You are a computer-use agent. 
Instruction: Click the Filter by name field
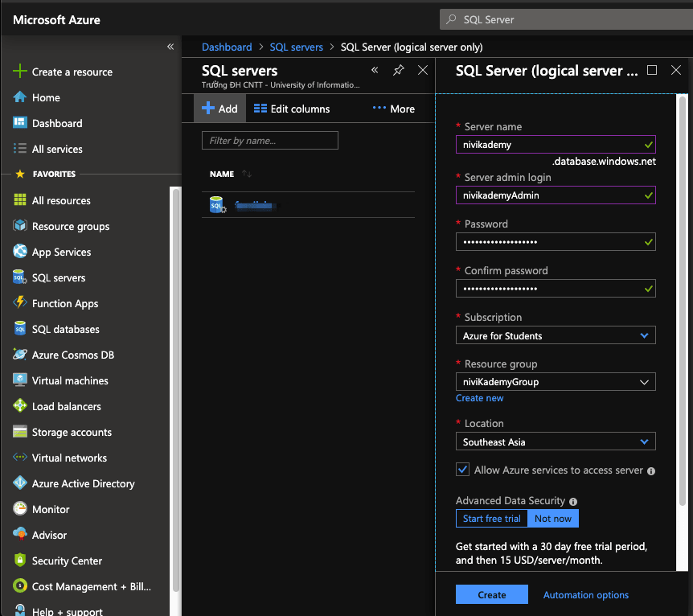pyautogui.click(x=270, y=140)
